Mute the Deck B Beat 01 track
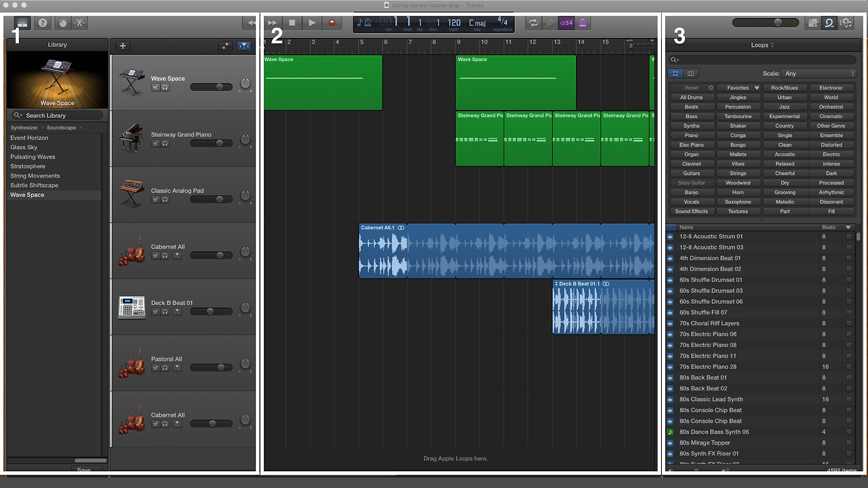868x488 pixels. click(x=155, y=312)
